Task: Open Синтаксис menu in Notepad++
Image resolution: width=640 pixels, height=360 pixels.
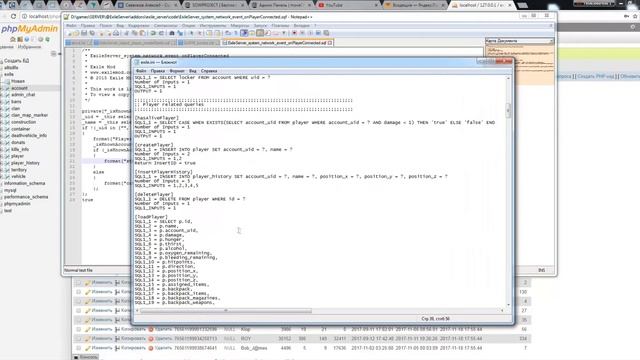Action: pyautogui.click(x=165, y=25)
